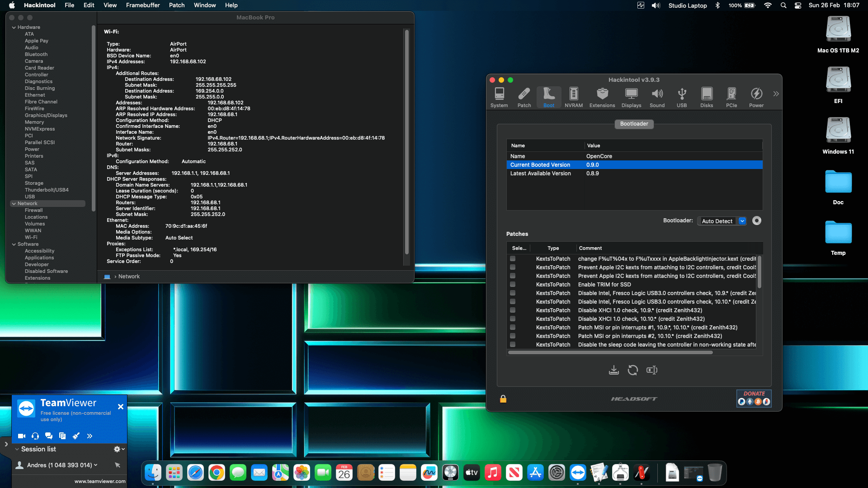Click the Patches list vertical scrollbar

click(759, 272)
